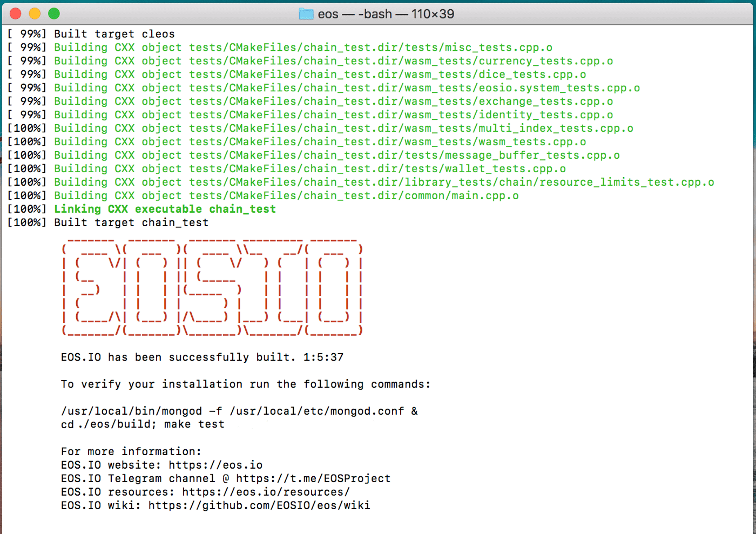Click the 'Linking CXX executable chain_test' line
Image resolution: width=756 pixels, height=534 pixels.
(165, 209)
